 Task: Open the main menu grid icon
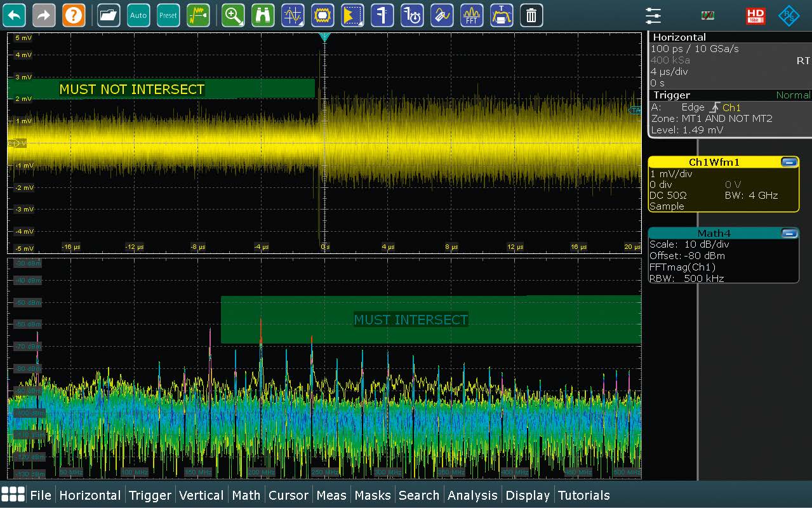click(x=13, y=495)
